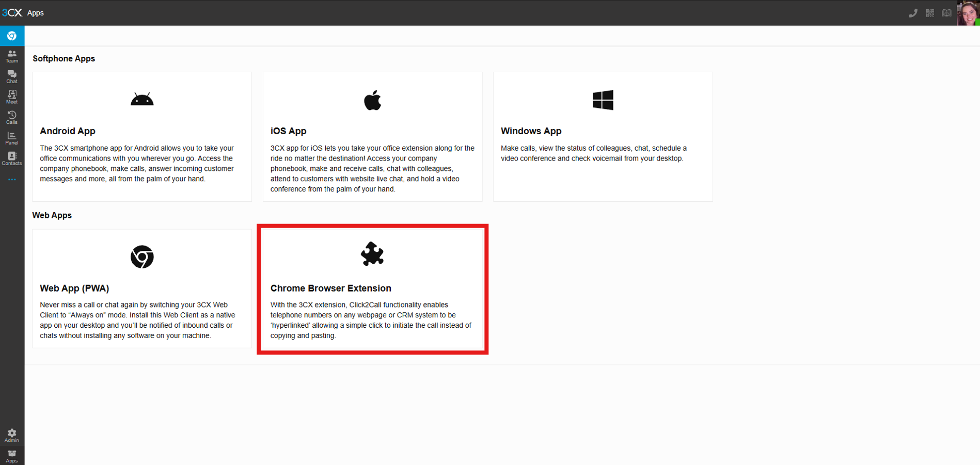Click the Web Apps heading
This screenshot has height=465, width=980.
coord(52,215)
